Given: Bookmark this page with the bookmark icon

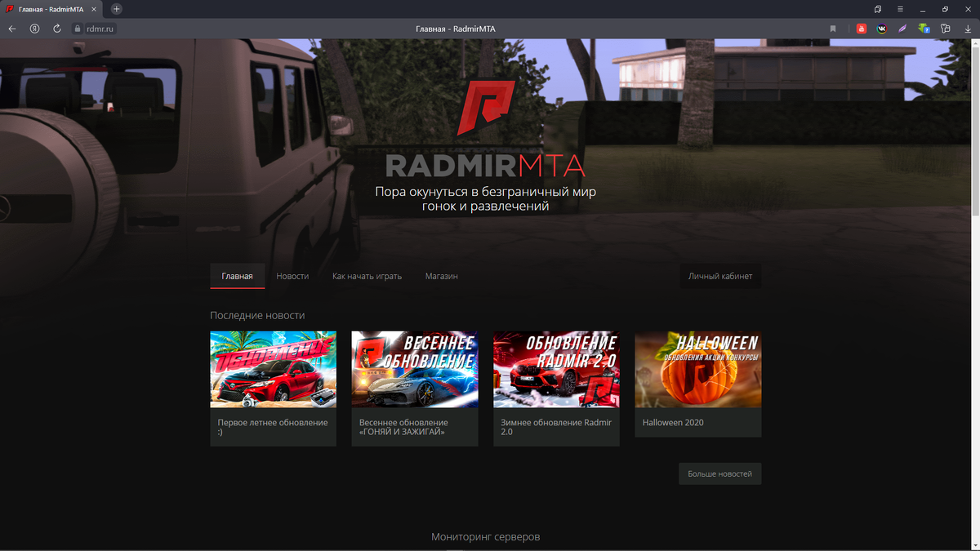Looking at the screenshot, I should tap(833, 29).
